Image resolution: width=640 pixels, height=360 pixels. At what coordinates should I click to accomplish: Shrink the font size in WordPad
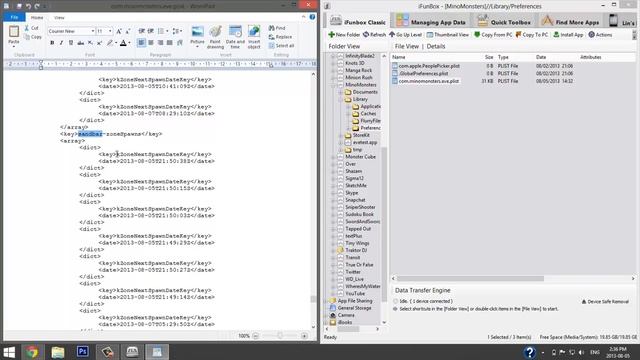127,31
